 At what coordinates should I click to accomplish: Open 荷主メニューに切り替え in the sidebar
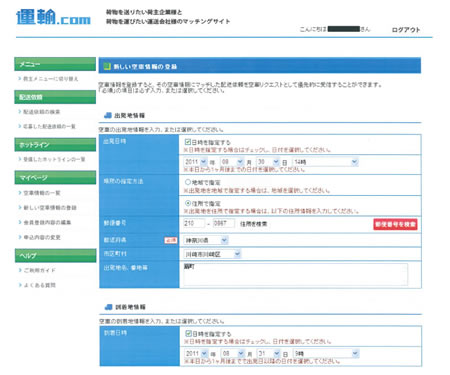click(50, 79)
